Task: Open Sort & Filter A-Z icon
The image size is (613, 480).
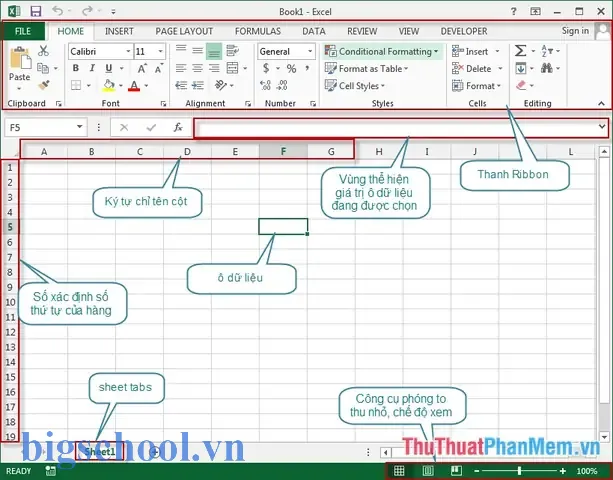Action: (x=547, y=51)
